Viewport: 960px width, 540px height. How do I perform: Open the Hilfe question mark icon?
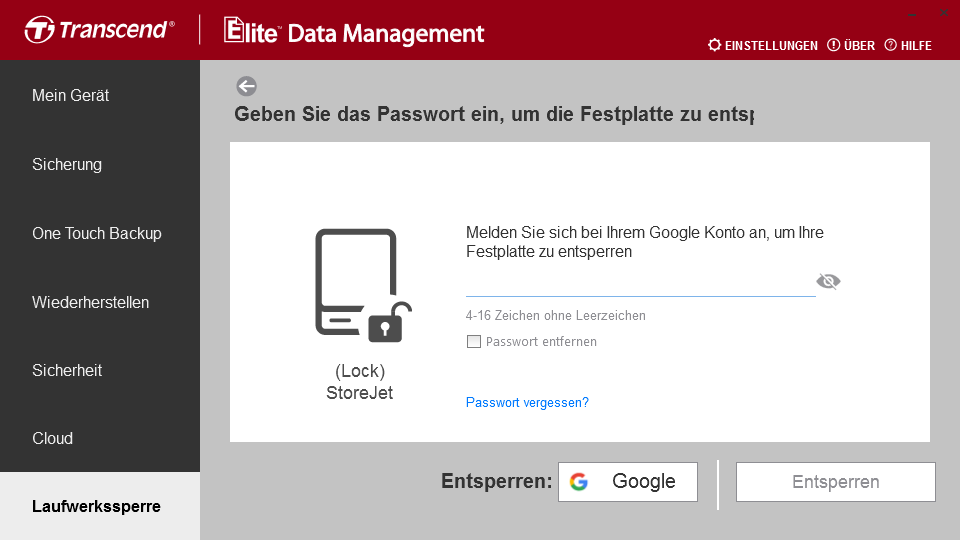pos(890,45)
